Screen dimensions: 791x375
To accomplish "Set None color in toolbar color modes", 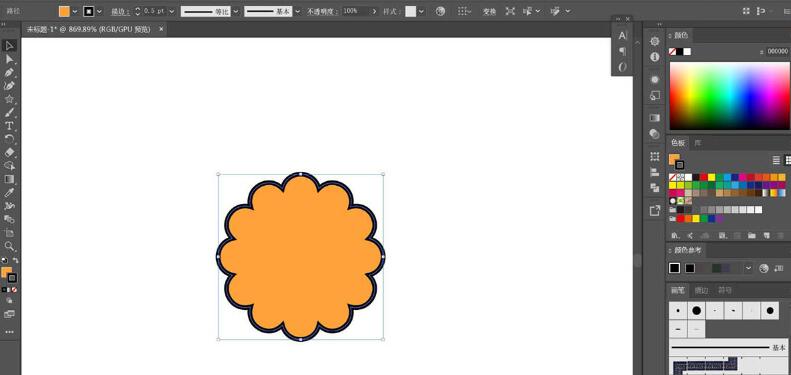I will [14, 290].
